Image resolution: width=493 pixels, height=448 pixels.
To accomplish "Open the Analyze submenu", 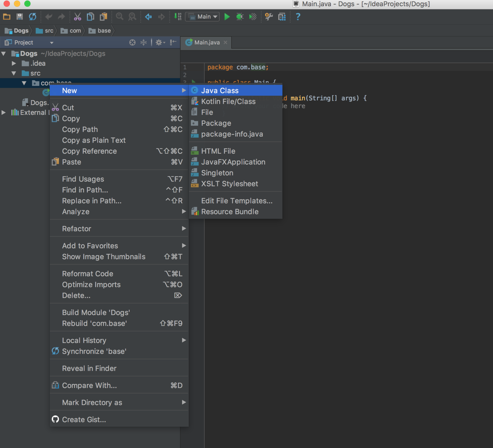I will [x=119, y=212].
